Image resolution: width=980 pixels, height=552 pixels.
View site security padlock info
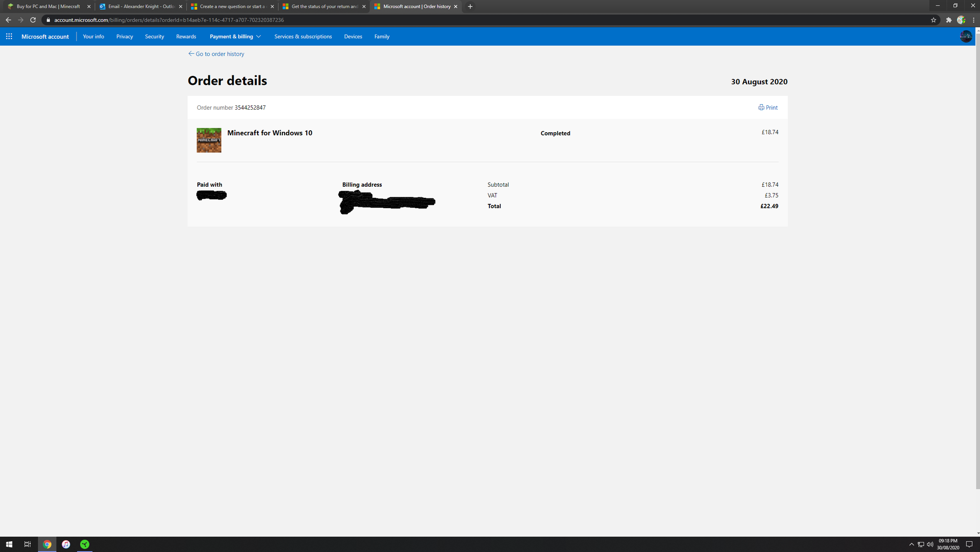click(x=48, y=20)
